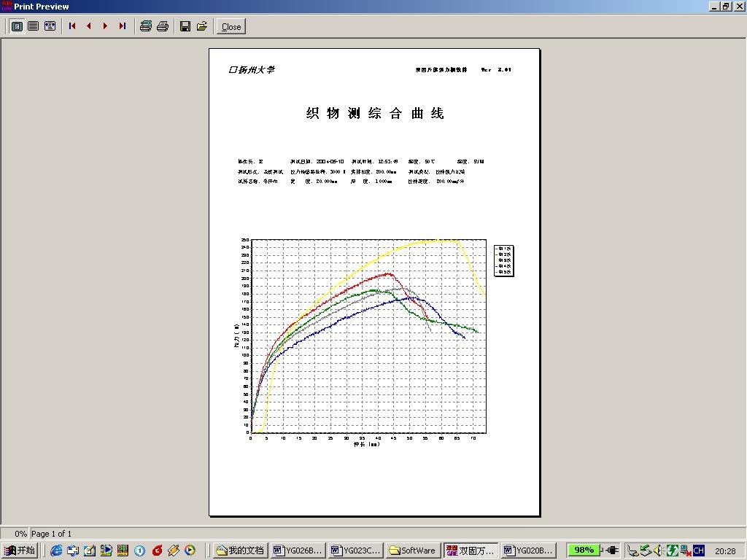Click the chart legend box on the page
Image resolution: width=747 pixels, height=560 pixels.
click(503, 260)
